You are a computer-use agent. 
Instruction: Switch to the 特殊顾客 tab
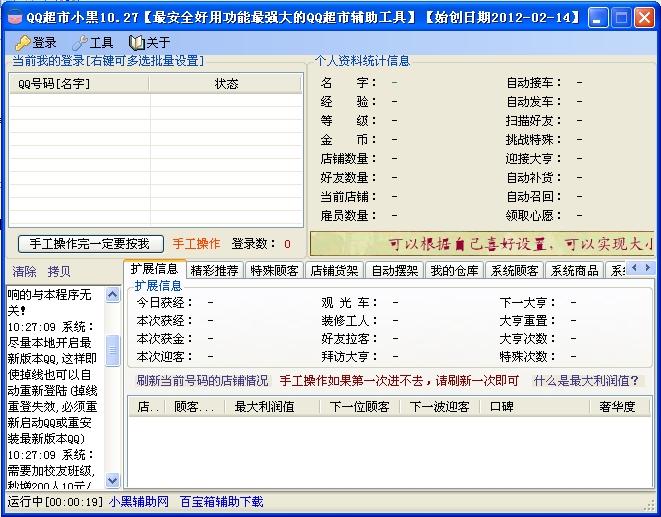[x=274, y=270]
